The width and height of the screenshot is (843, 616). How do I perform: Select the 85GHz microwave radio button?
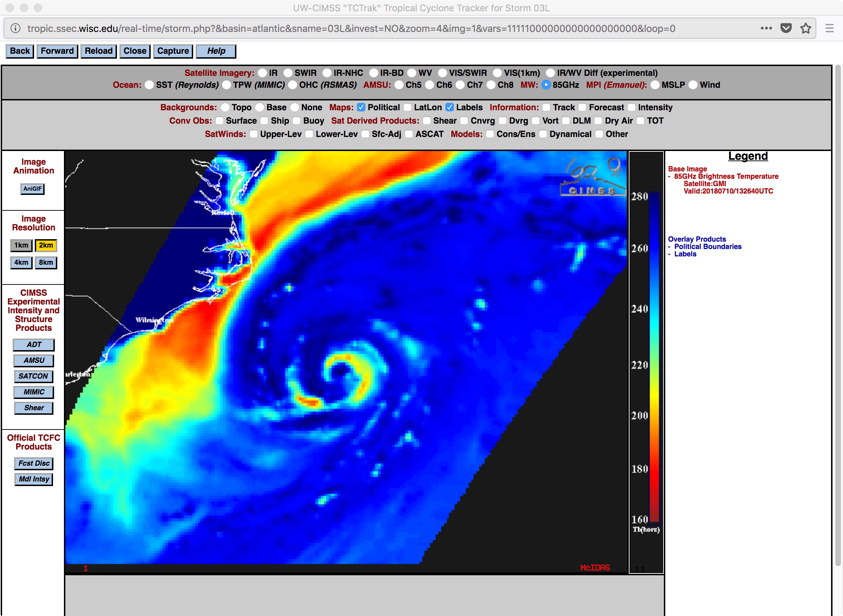coord(546,85)
